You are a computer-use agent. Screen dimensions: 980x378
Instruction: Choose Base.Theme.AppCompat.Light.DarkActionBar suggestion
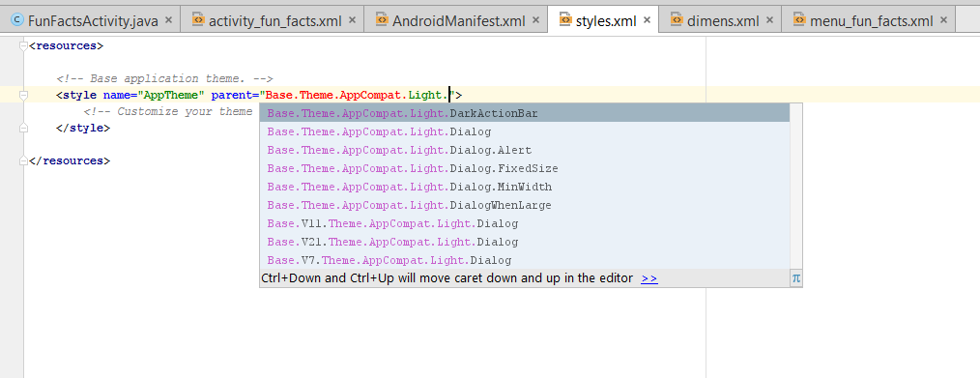[525, 113]
